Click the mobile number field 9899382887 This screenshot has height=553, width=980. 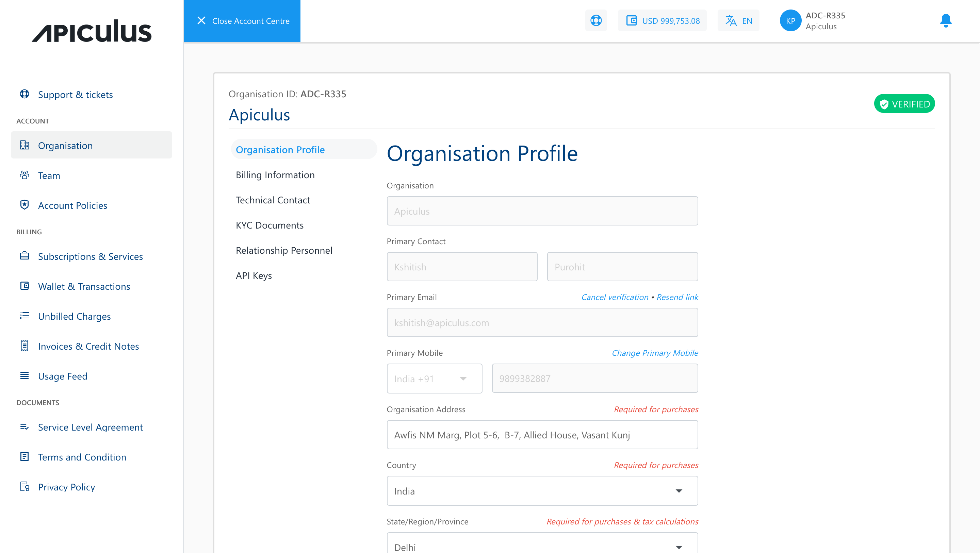coord(594,379)
